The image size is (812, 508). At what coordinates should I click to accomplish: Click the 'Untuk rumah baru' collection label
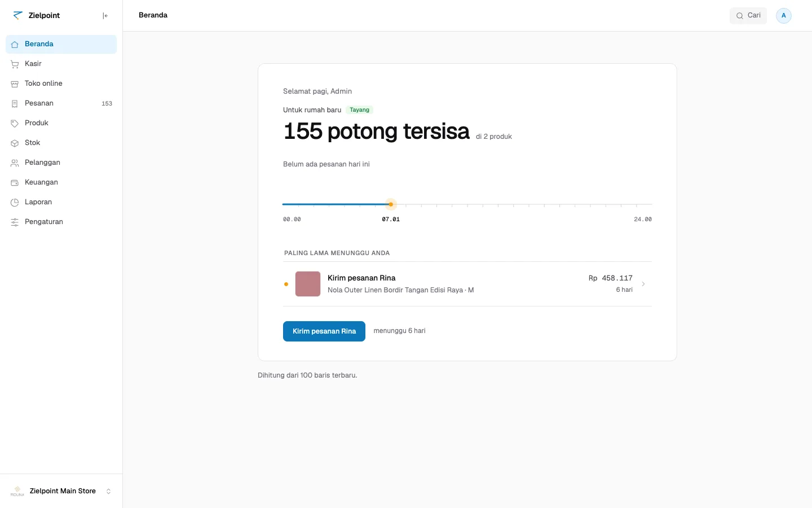click(312, 110)
